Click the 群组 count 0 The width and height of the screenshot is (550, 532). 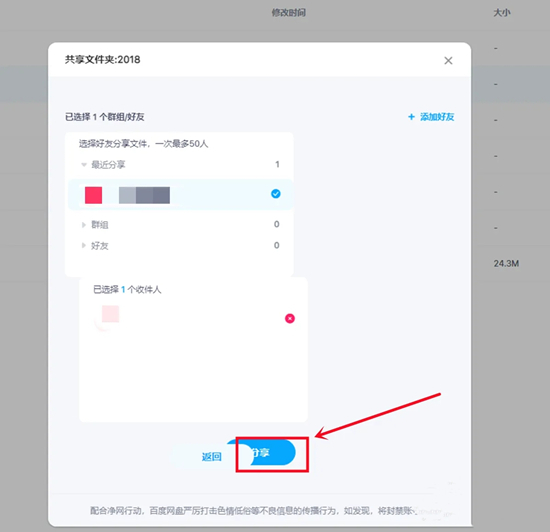(276, 224)
